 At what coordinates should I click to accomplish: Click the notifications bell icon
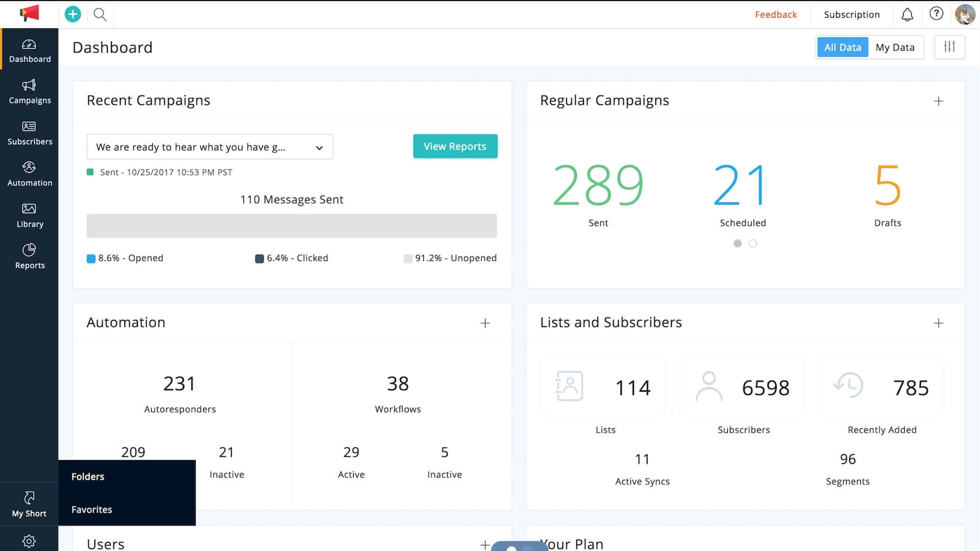(x=907, y=14)
